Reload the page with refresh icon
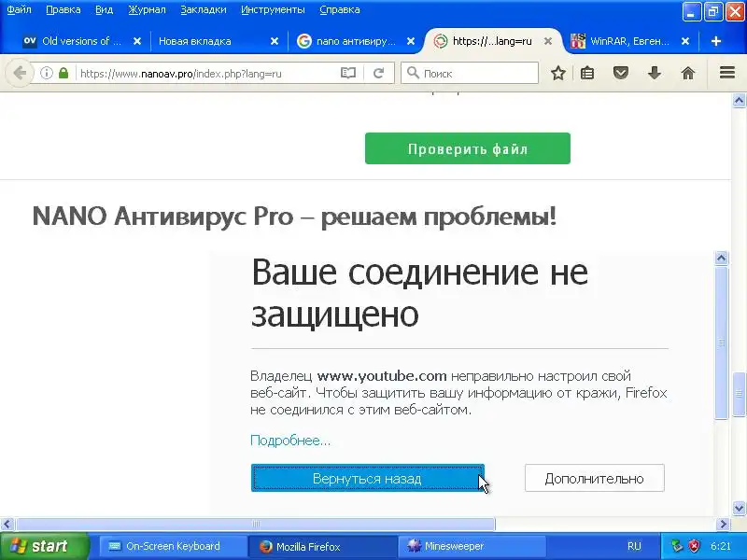Screen dimensions: 747x560 pos(379,74)
